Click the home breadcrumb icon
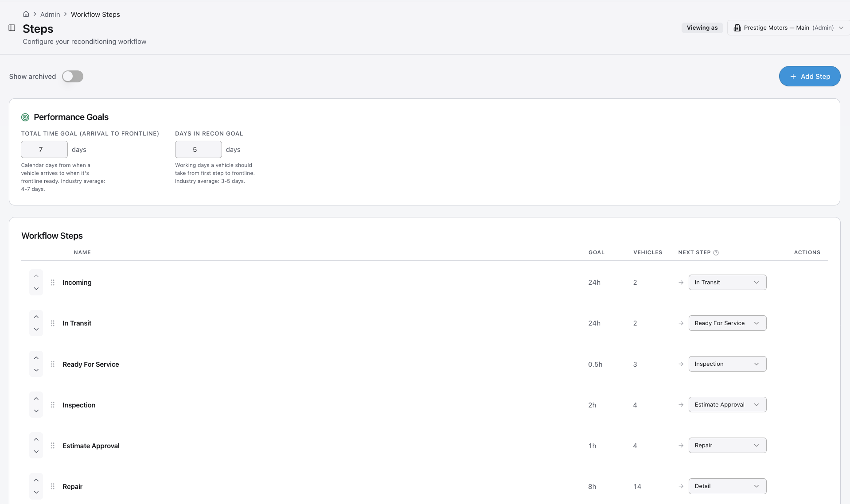This screenshot has width=850, height=504. (26, 14)
